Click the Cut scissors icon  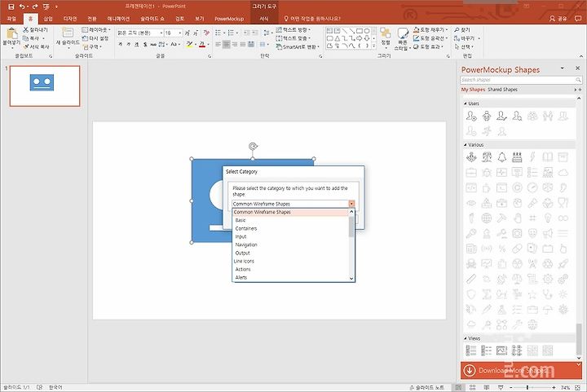[x=25, y=29]
